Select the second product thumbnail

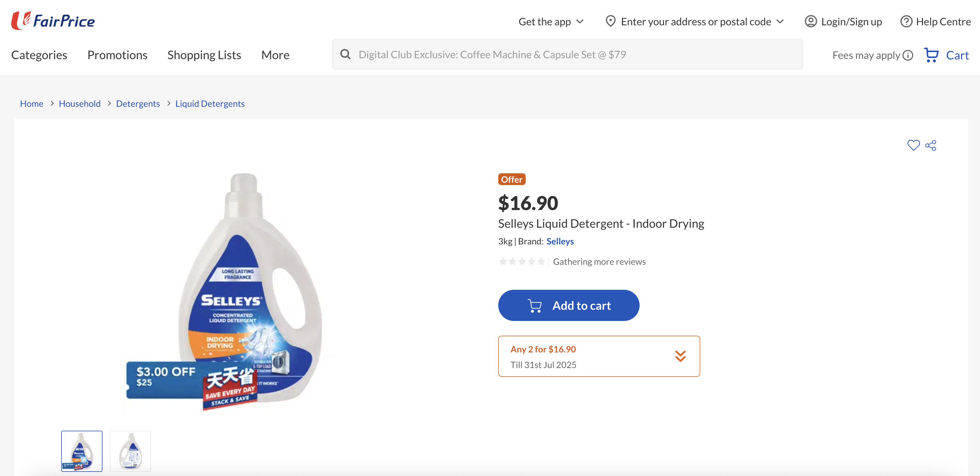[x=130, y=451]
